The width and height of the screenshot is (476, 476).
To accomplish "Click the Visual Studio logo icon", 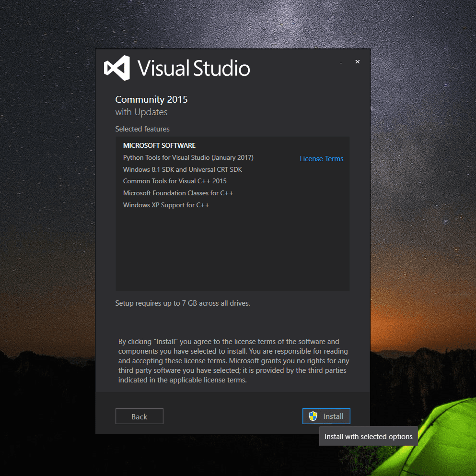I will (117, 68).
